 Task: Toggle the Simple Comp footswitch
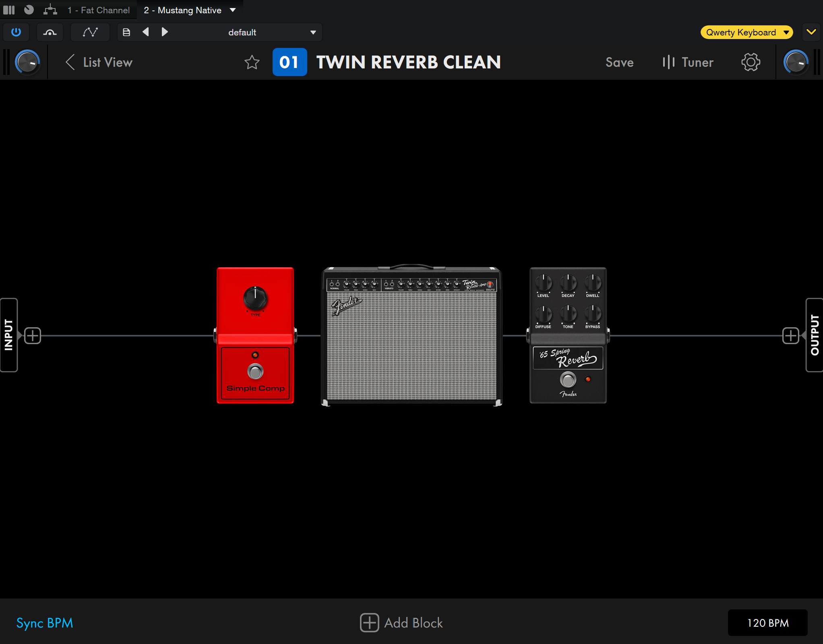click(255, 372)
